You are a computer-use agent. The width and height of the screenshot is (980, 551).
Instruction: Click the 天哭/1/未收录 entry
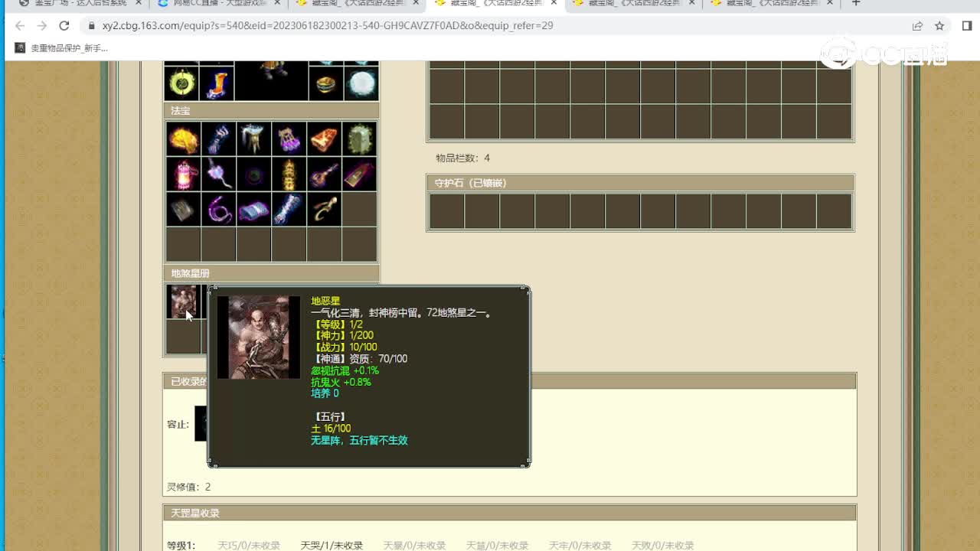(x=332, y=546)
